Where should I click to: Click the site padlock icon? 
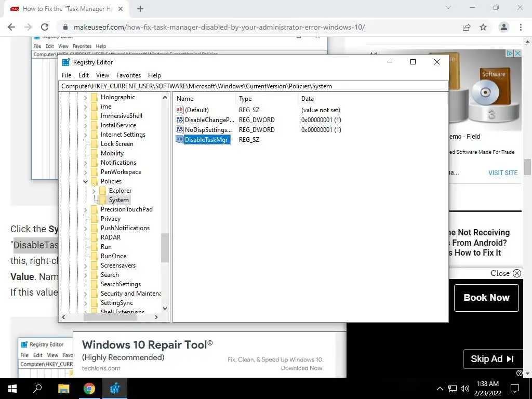66,27
